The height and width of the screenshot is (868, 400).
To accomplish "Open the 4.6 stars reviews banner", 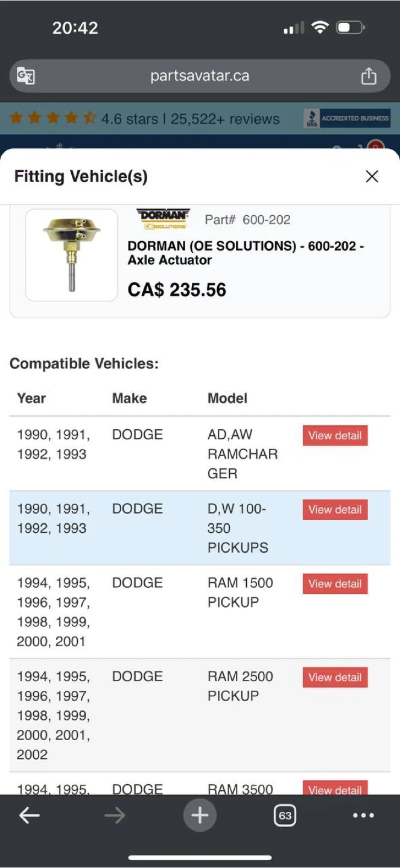I will (145, 119).
